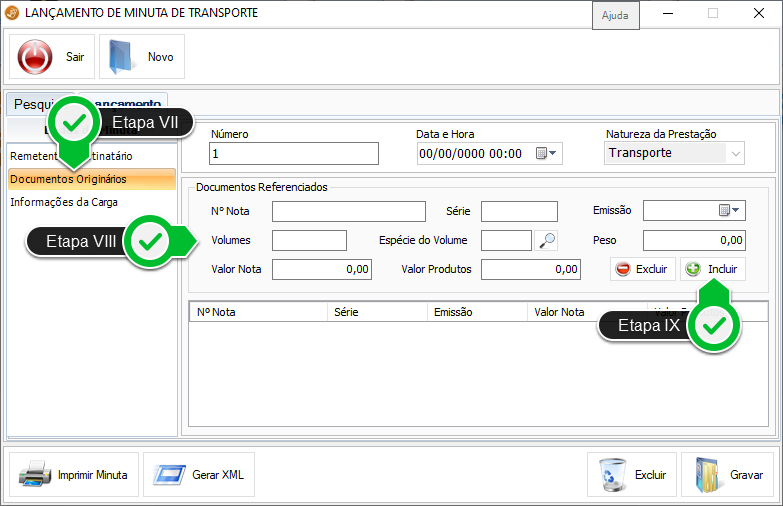This screenshot has height=506, width=783.
Task: Click the Série column header in the grid
Action: pos(377,312)
